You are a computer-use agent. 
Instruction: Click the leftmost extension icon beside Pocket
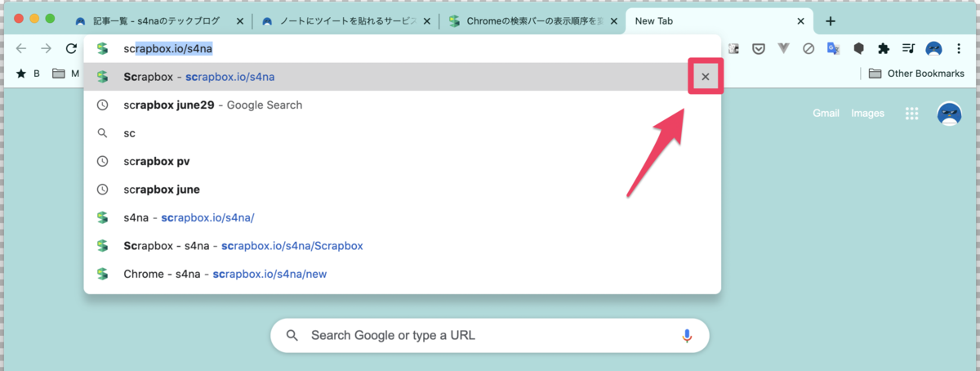pyautogui.click(x=733, y=49)
